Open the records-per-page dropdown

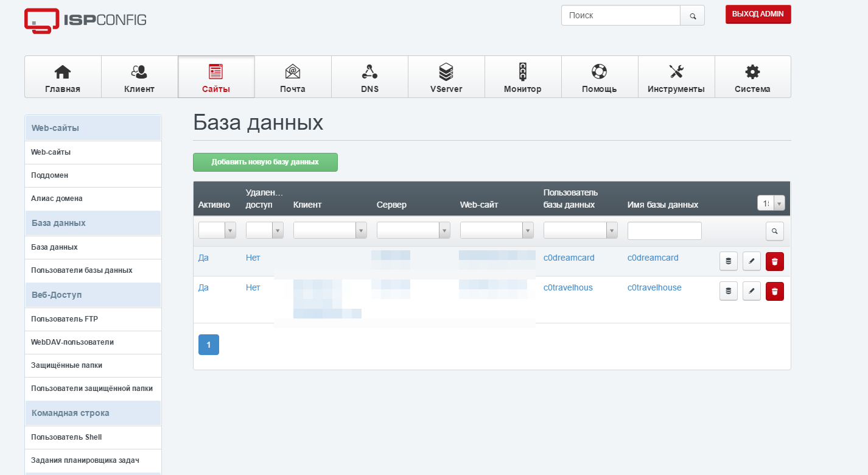point(771,203)
